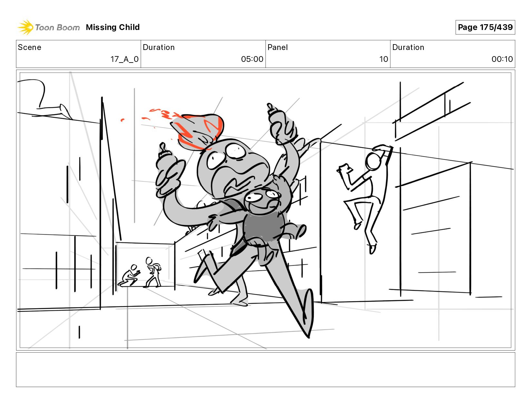Click the storyboard panel drawing
The width and height of the screenshot is (532, 411).
click(266, 210)
